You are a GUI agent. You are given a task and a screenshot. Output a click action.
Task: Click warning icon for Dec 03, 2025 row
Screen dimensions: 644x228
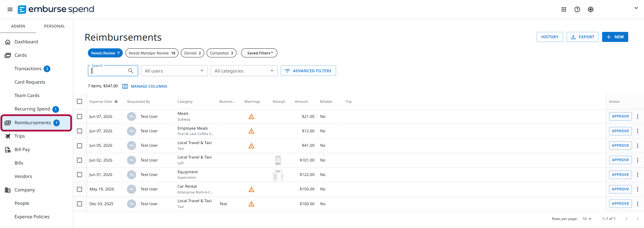pos(251,204)
